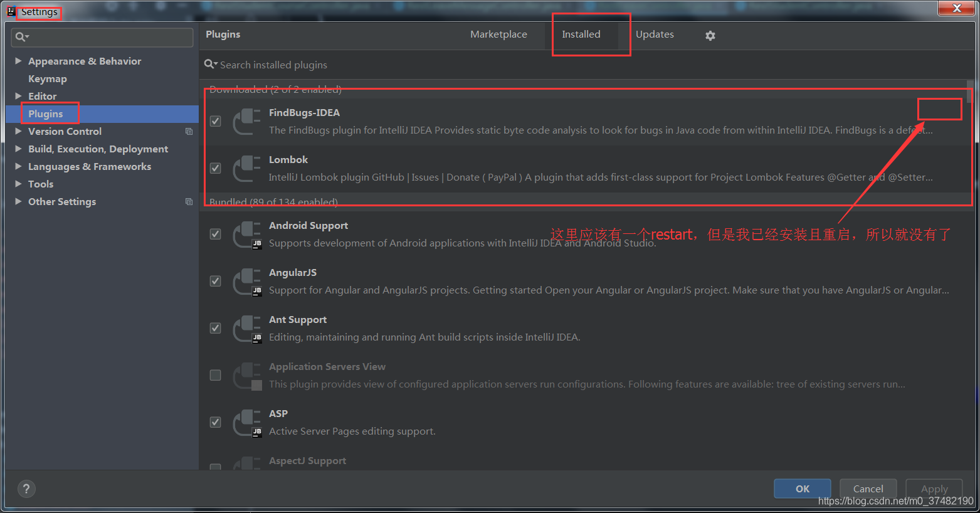Open the plugin search options magnifier dropdown

click(211, 65)
